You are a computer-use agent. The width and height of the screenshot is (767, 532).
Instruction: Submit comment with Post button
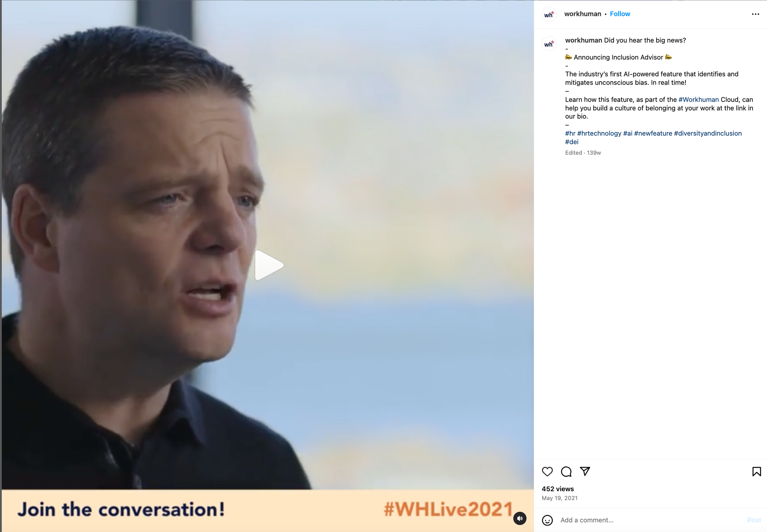point(754,520)
